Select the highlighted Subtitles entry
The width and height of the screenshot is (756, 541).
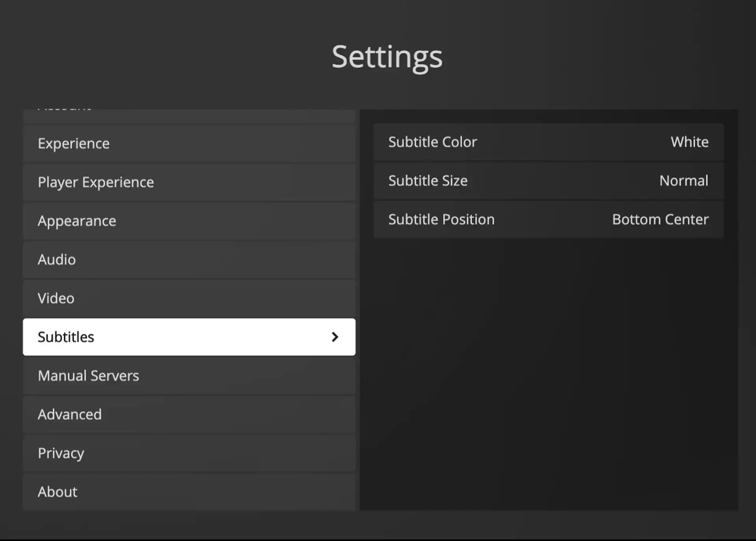click(157, 337)
